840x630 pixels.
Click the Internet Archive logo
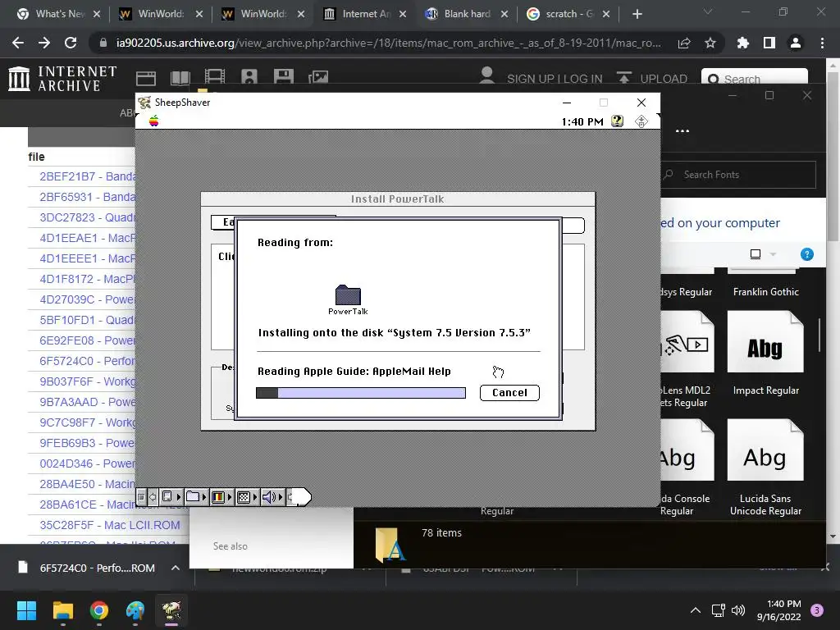pos(62,79)
